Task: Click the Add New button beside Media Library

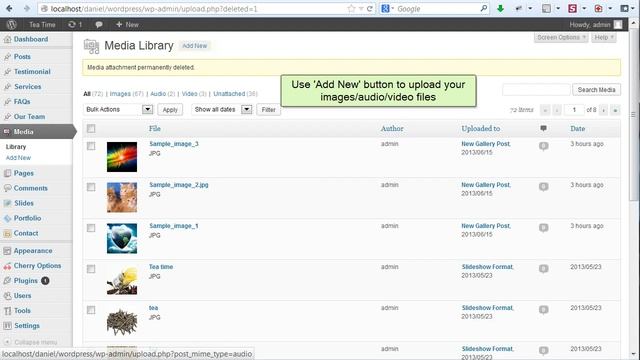Action: pyautogui.click(x=194, y=46)
